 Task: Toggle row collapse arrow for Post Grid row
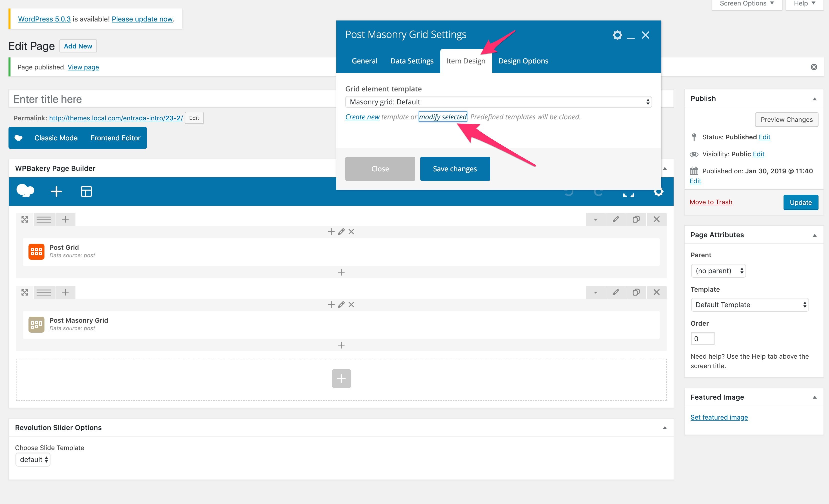pyautogui.click(x=595, y=219)
